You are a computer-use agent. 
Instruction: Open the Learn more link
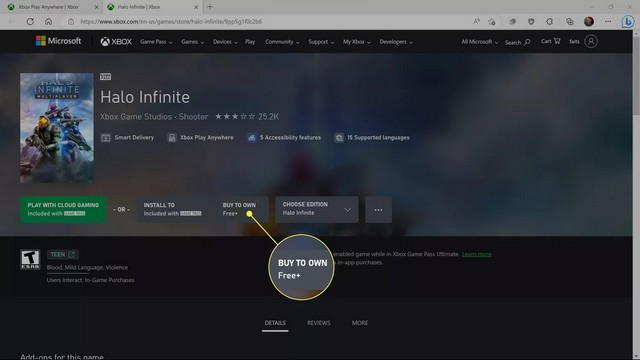pos(476,254)
